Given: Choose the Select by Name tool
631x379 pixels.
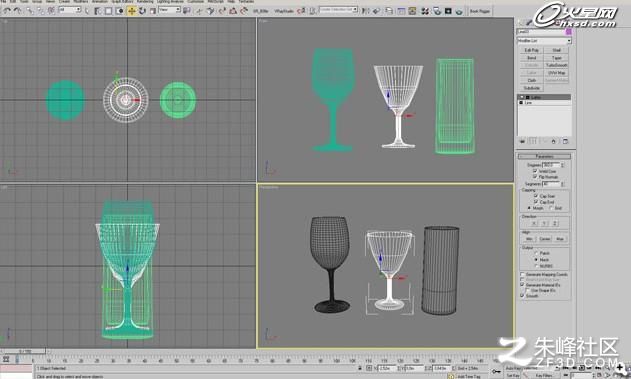Looking at the screenshot, I should click(98, 11).
